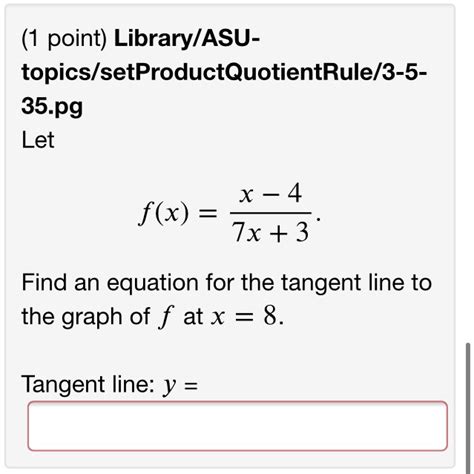Click the numerator "x − 4"

271,194
